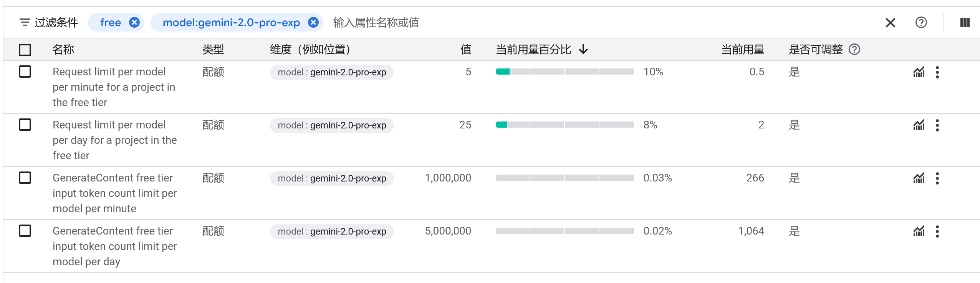Image resolution: width=980 pixels, height=283 pixels.
Task: Click the 0.03% usage progress bar
Action: 564,178
